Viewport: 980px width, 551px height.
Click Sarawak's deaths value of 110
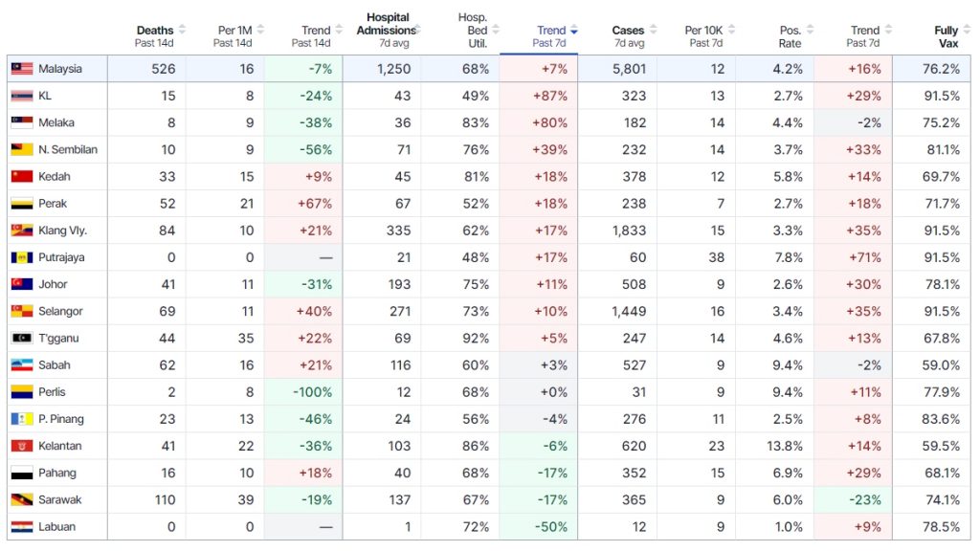coord(162,499)
